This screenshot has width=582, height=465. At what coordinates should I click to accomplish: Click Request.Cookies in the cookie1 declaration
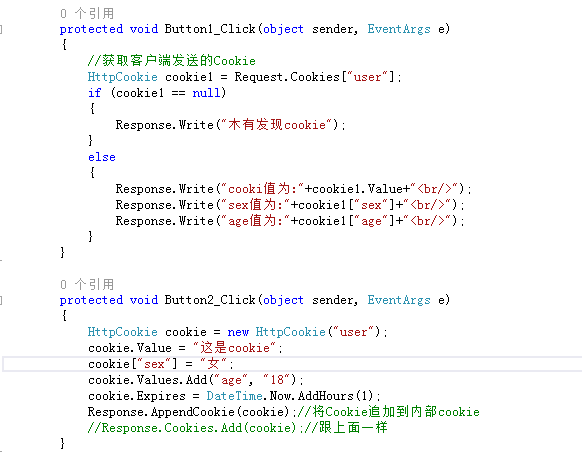pos(287,77)
